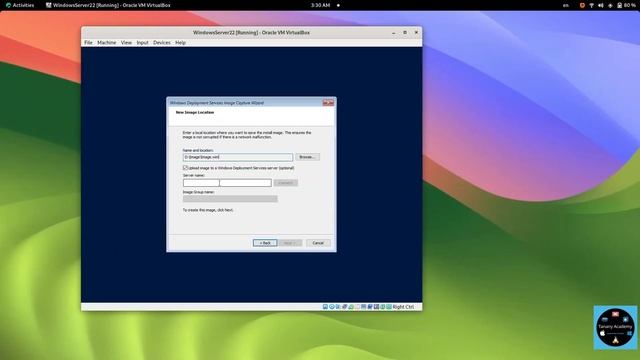Minimize the VirtualBox VM window
Image resolution: width=640 pixels, height=360 pixels.
pyautogui.click(x=393, y=33)
